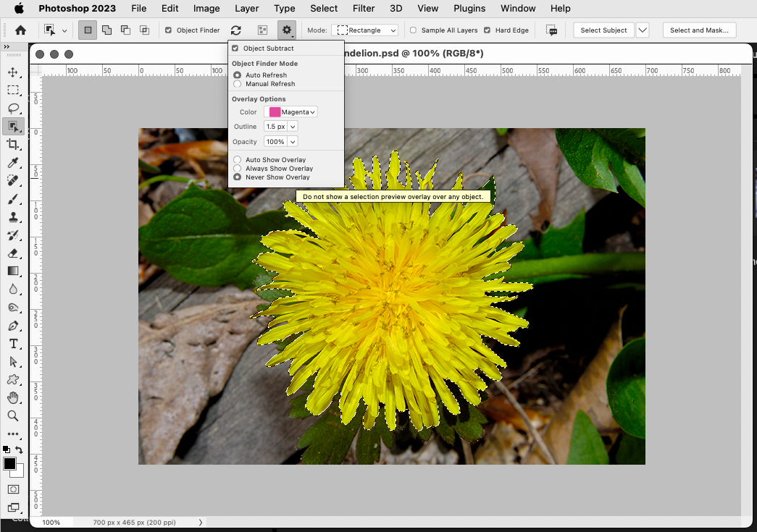Viewport: 757px width, 532px height.
Task: Click the 100% zoom field in the status bar
Action: coord(51,521)
